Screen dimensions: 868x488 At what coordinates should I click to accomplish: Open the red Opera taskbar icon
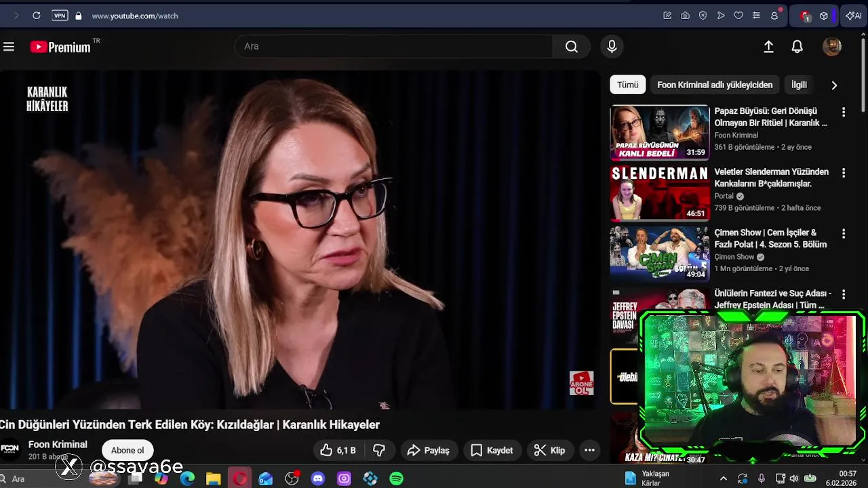(x=239, y=479)
